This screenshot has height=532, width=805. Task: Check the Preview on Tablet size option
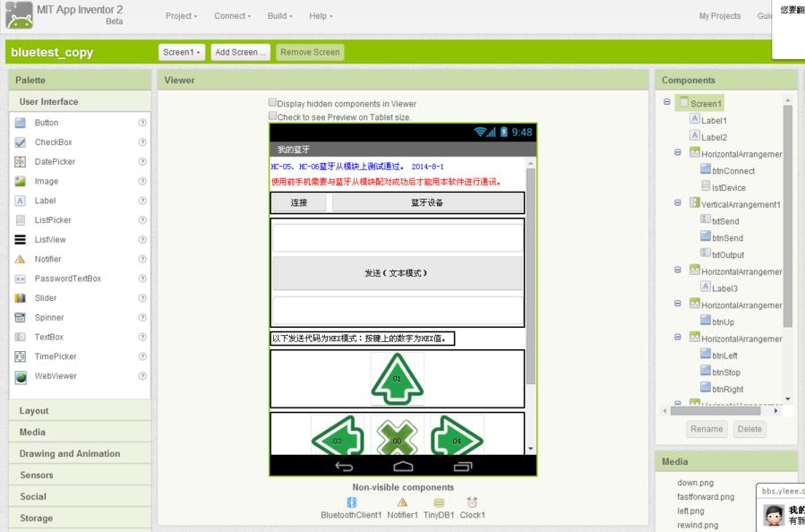273,116
